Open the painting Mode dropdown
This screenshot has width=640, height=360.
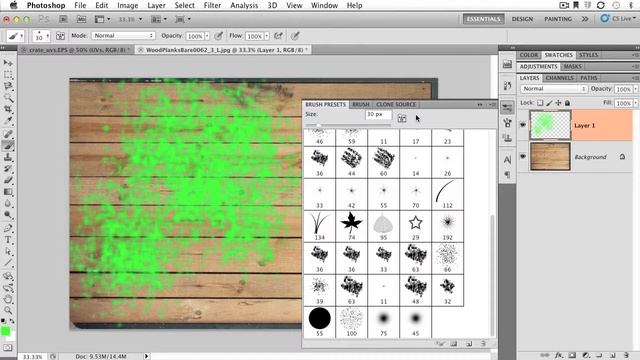pyautogui.click(x=123, y=36)
